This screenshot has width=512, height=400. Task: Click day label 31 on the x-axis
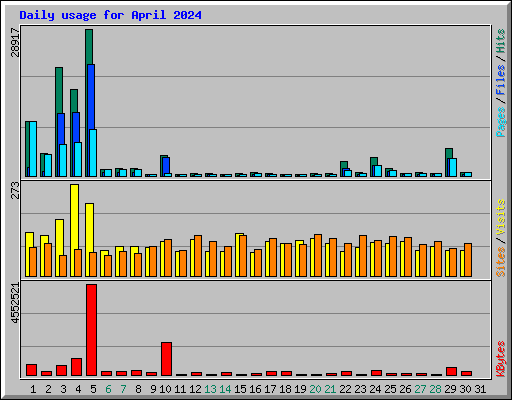[480, 389]
